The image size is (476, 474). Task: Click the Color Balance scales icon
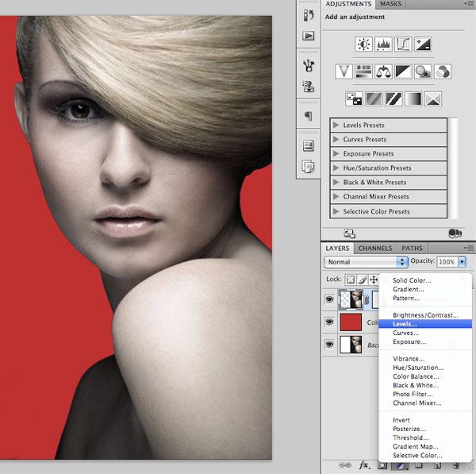pyautogui.click(x=384, y=71)
